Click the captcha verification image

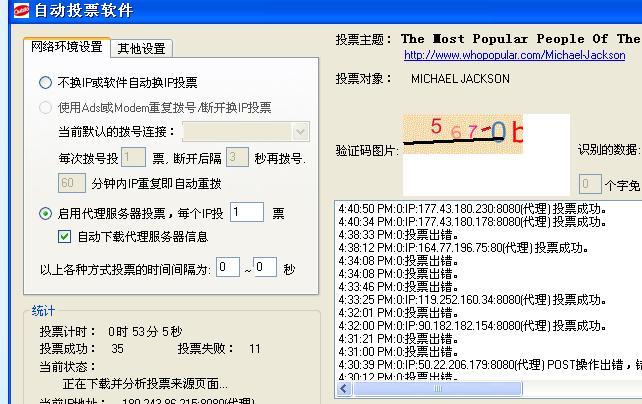click(x=464, y=152)
